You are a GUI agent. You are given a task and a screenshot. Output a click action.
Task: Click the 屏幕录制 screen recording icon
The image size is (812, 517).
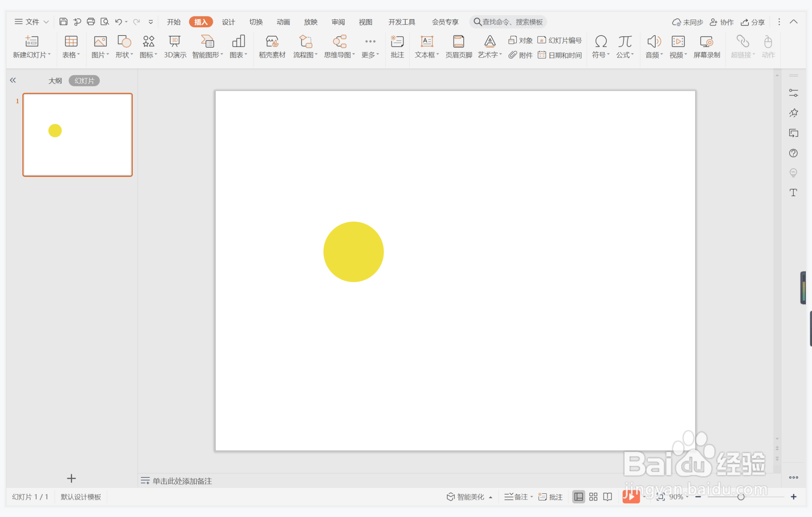point(707,46)
